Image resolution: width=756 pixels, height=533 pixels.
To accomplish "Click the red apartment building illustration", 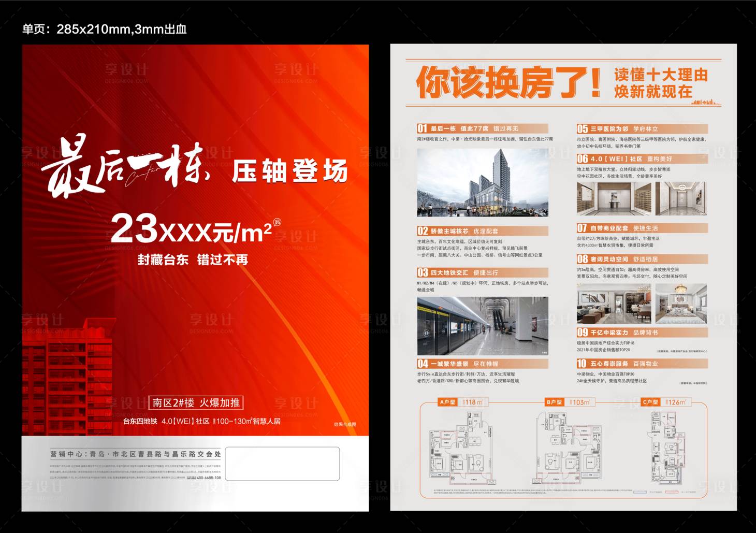I will tap(67, 377).
